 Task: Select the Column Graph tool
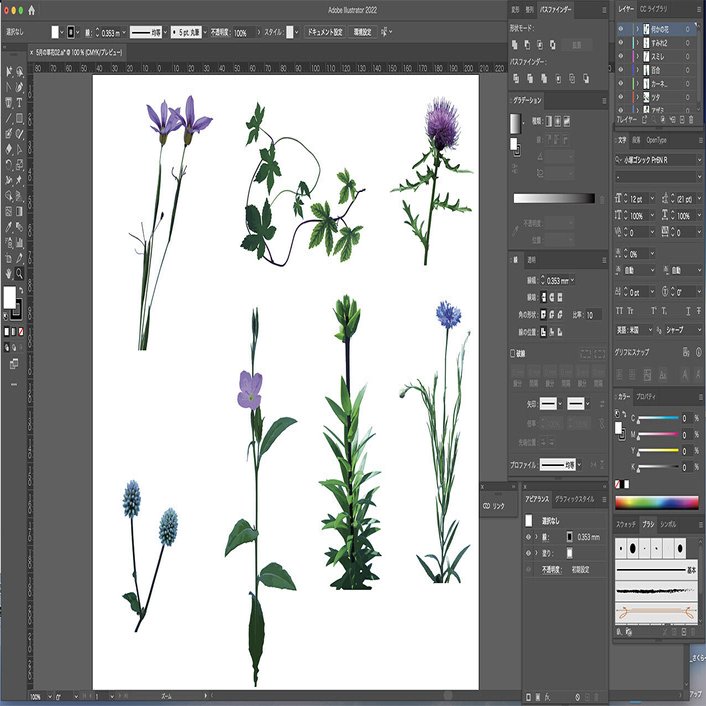(x=19, y=243)
